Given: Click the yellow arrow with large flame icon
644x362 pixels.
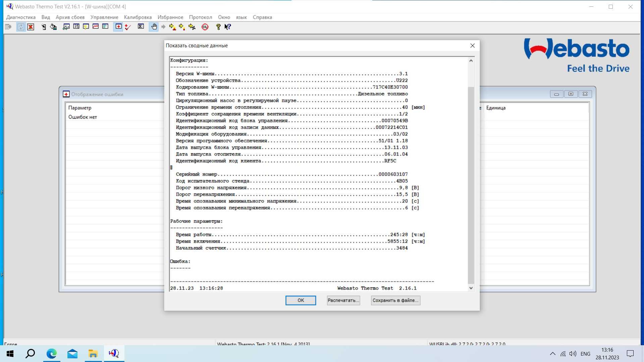Looking at the screenshot, I should (x=172, y=27).
